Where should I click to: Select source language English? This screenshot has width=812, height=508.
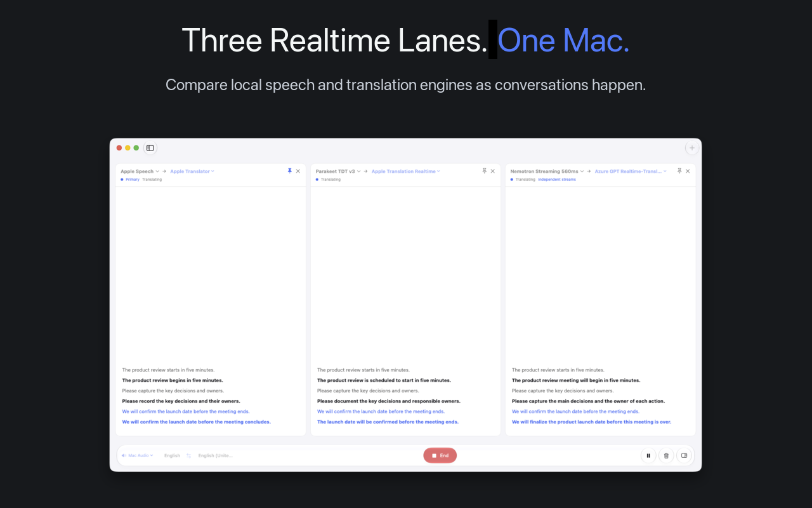172,455
